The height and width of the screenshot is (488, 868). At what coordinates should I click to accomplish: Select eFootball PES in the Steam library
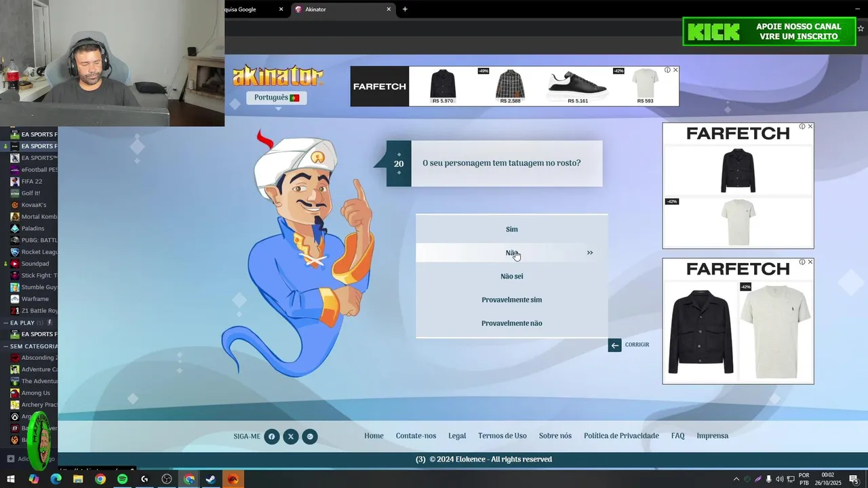(34, 169)
